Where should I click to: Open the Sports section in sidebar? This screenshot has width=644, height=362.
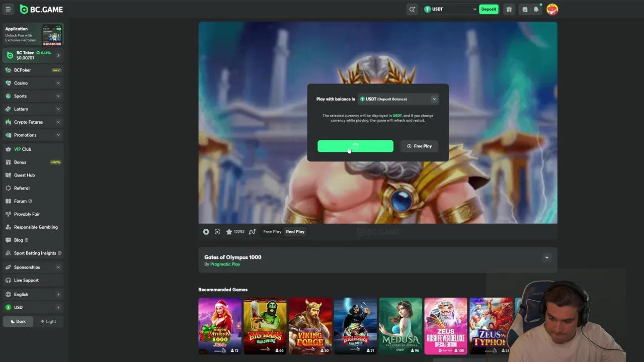point(20,96)
